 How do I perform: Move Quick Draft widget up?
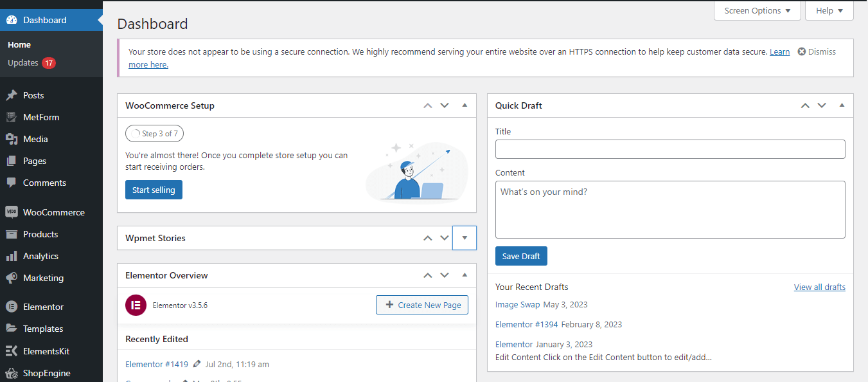coord(805,105)
